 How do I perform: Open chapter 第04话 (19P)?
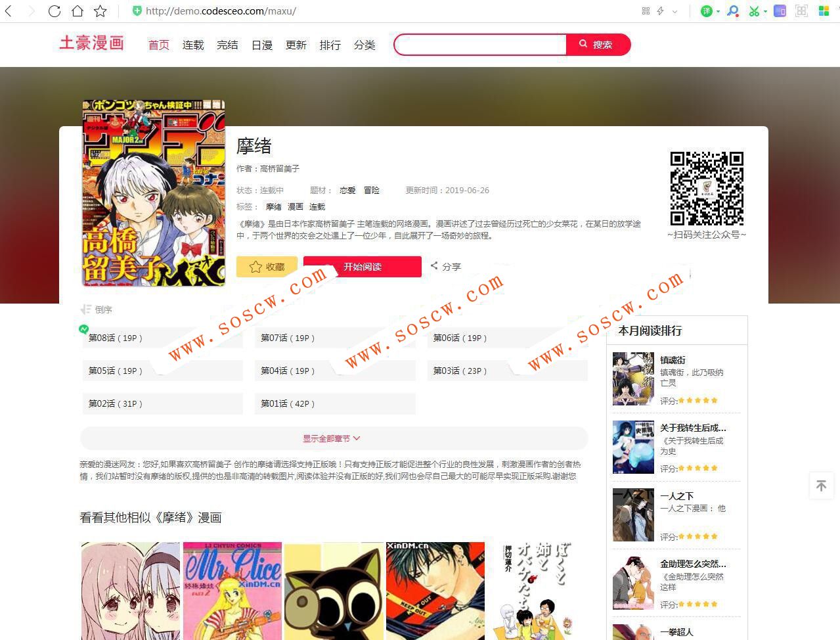pyautogui.click(x=335, y=371)
